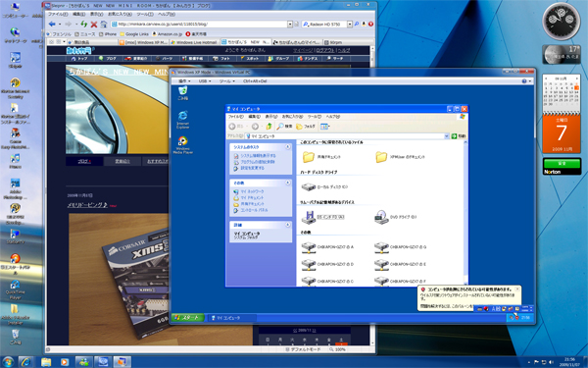The height and width of the screenshot is (368, 588).
Task: Click the Search magnifier in My Computer toolbar
Action: (x=284, y=127)
